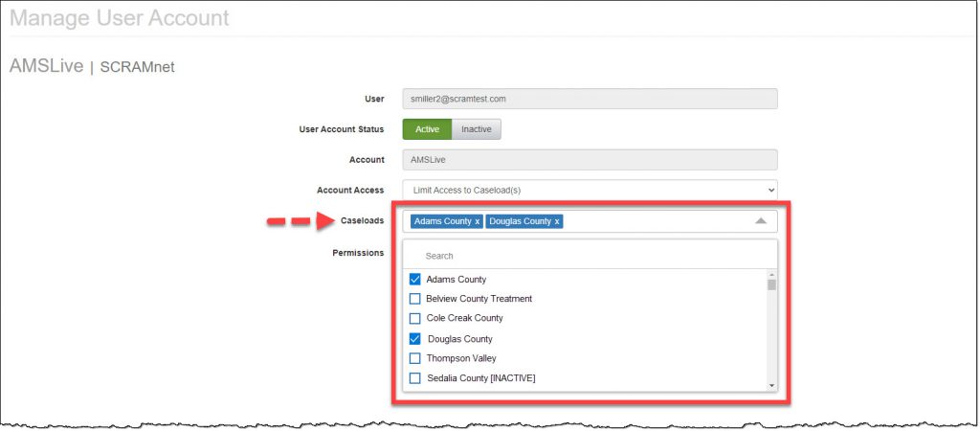The image size is (980, 431).
Task: Check the Belview County Treatment checkbox
Action: point(415,299)
